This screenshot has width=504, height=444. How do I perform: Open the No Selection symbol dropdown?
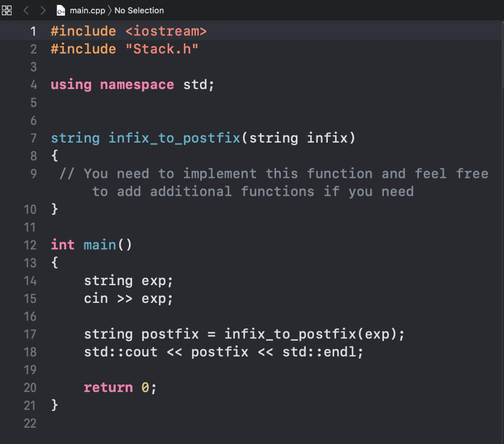[x=138, y=10]
